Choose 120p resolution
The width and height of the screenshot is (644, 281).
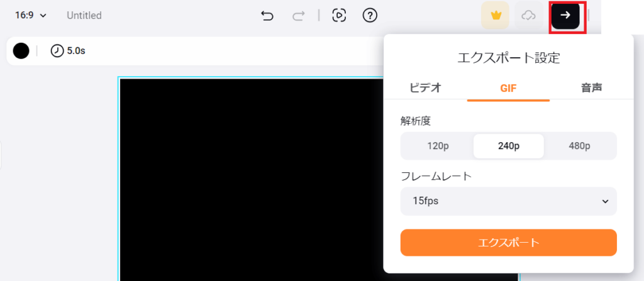[x=438, y=146]
